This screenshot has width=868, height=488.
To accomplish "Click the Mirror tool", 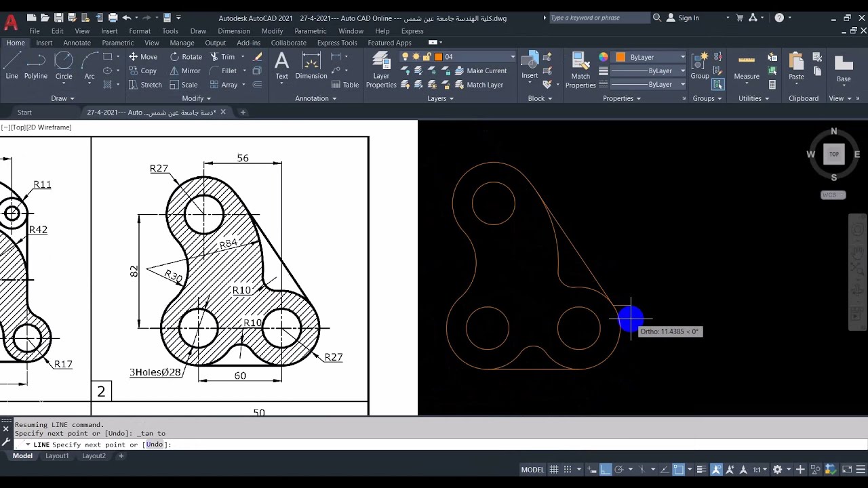I will [185, 70].
